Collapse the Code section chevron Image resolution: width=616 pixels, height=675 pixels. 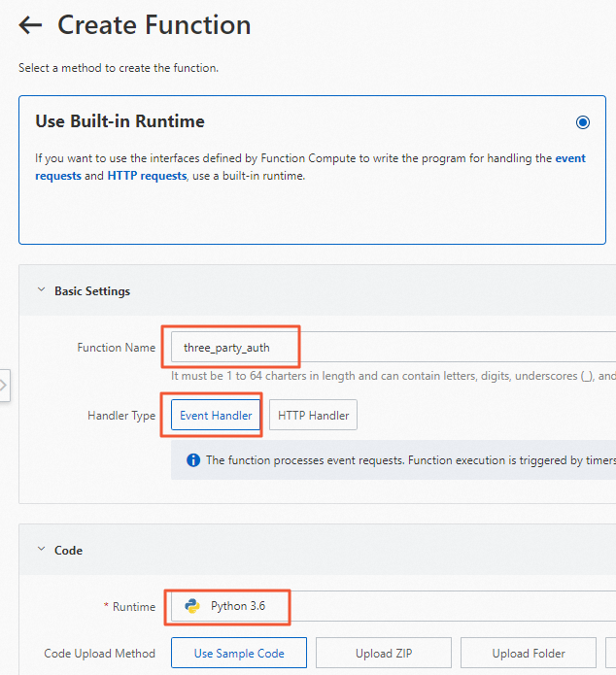[41, 550]
